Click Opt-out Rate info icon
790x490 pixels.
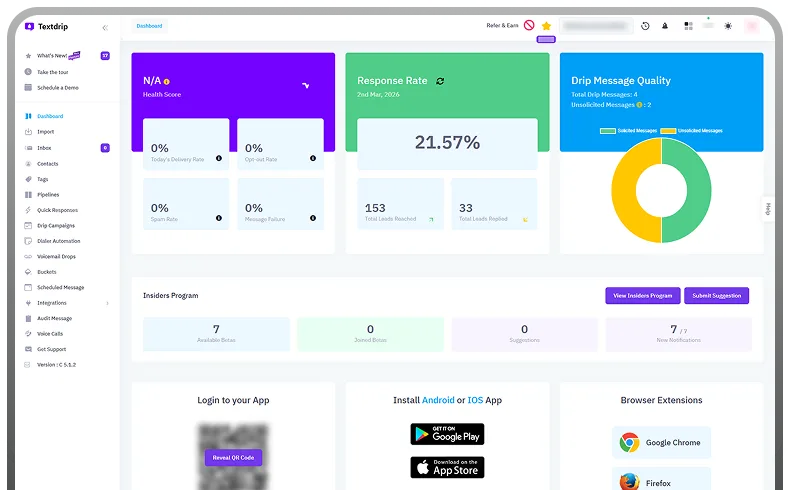point(313,158)
